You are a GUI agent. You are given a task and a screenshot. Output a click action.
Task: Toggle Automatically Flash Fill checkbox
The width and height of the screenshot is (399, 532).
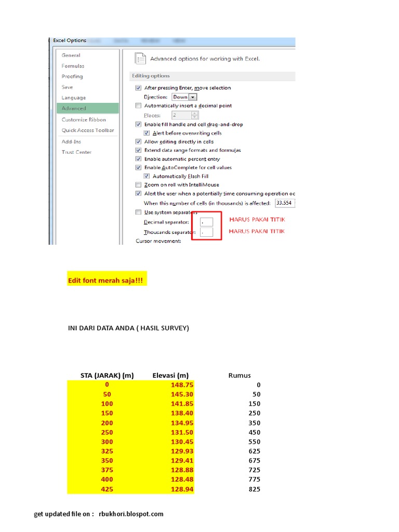pos(147,176)
